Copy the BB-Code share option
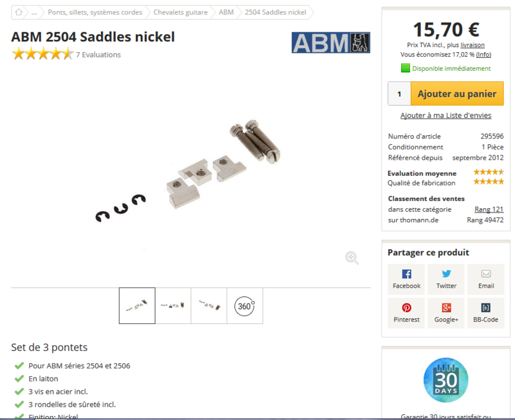This screenshot has width=515, height=420. tap(486, 313)
